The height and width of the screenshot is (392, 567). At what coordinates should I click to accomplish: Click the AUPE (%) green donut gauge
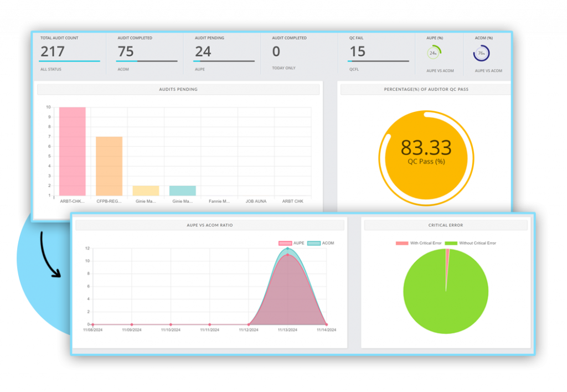(x=435, y=53)
